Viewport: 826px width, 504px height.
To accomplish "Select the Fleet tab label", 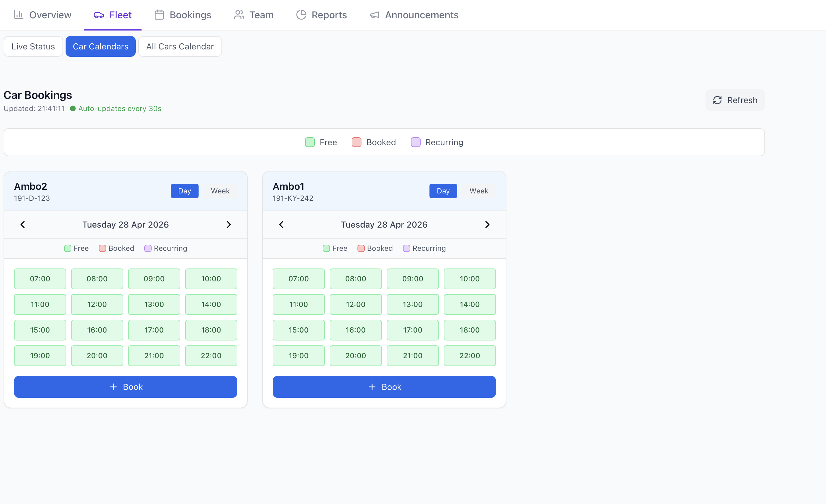I will click(x=120, y=15).
